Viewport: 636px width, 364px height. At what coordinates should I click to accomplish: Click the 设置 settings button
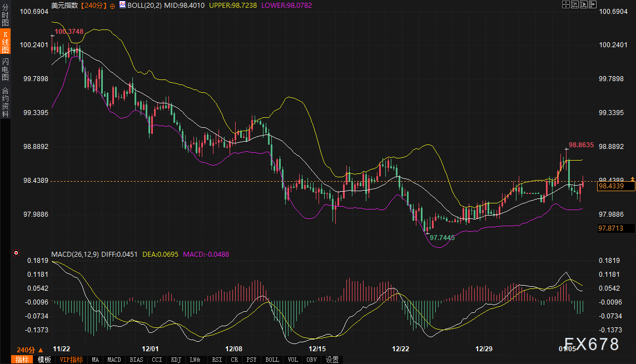(x=332, y=360)
